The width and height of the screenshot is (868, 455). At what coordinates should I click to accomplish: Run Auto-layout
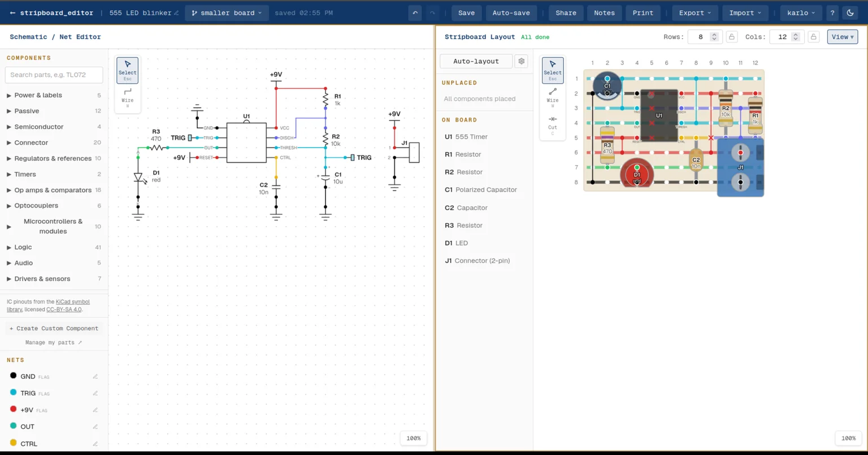coord(476,61)
